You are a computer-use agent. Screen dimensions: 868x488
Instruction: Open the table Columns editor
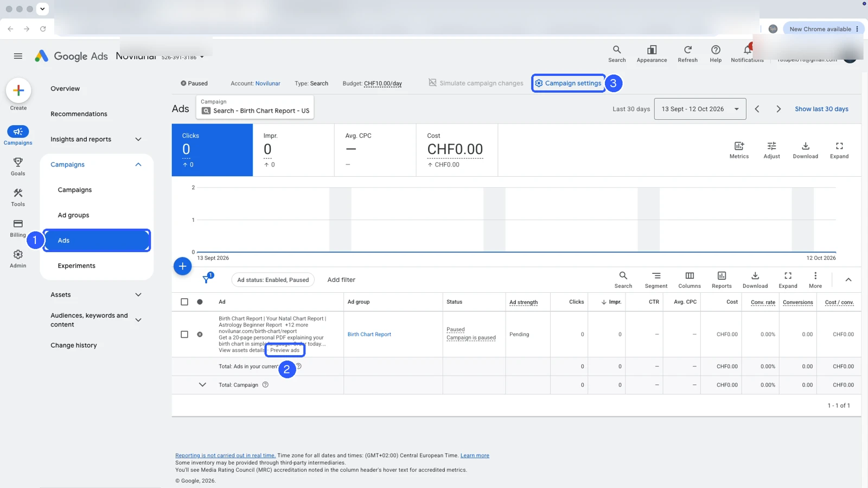tap(690, 280)
